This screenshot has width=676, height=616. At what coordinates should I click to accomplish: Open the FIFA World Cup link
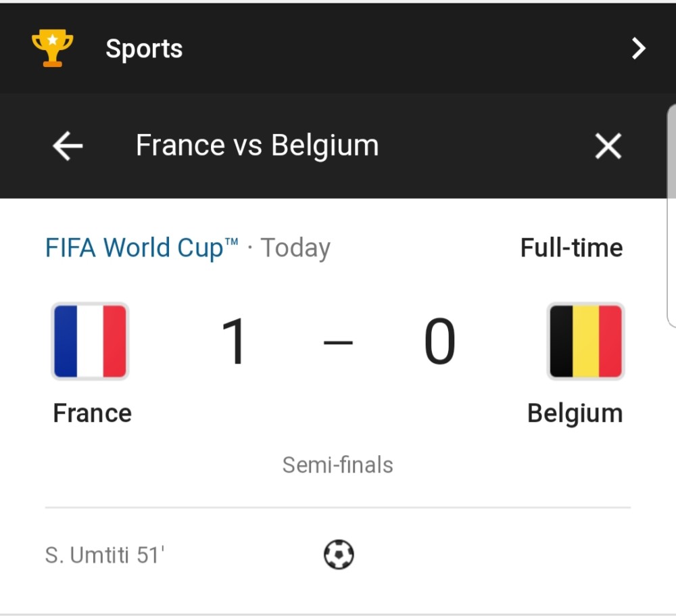(142, 247)
